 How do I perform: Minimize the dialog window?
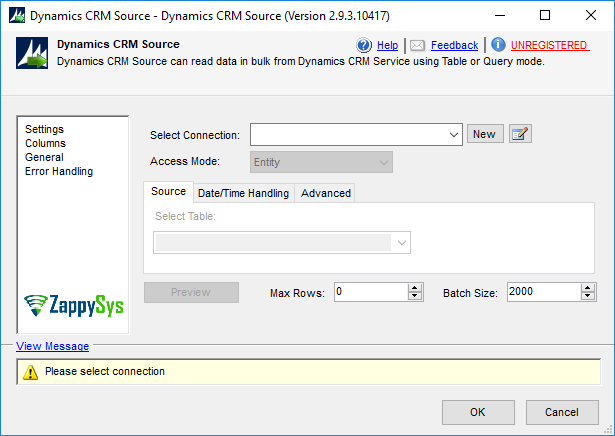[500, 15]
